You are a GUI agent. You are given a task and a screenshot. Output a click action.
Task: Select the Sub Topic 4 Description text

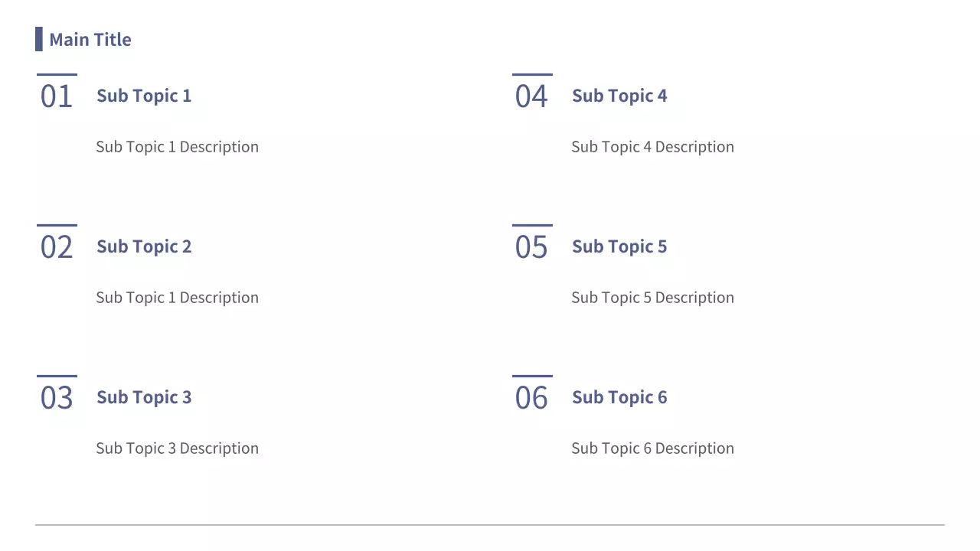[x=652, y=147]
